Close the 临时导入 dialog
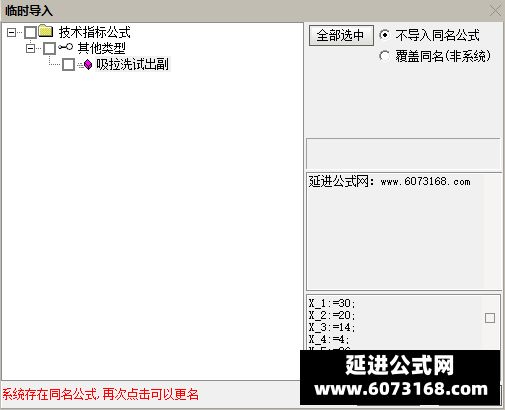Viewport: 505px width, 410px height. point(495,11)
